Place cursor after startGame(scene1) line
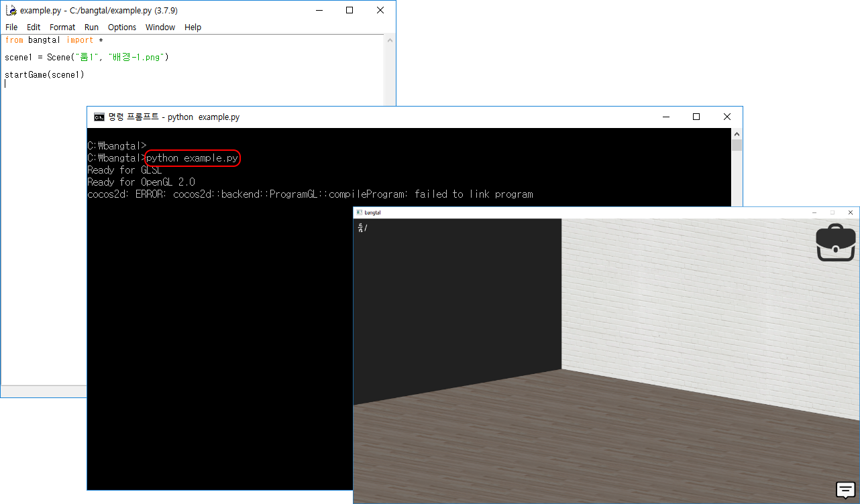Image resolution: width=860 pixels, height=504 pixels. [85, 74]
